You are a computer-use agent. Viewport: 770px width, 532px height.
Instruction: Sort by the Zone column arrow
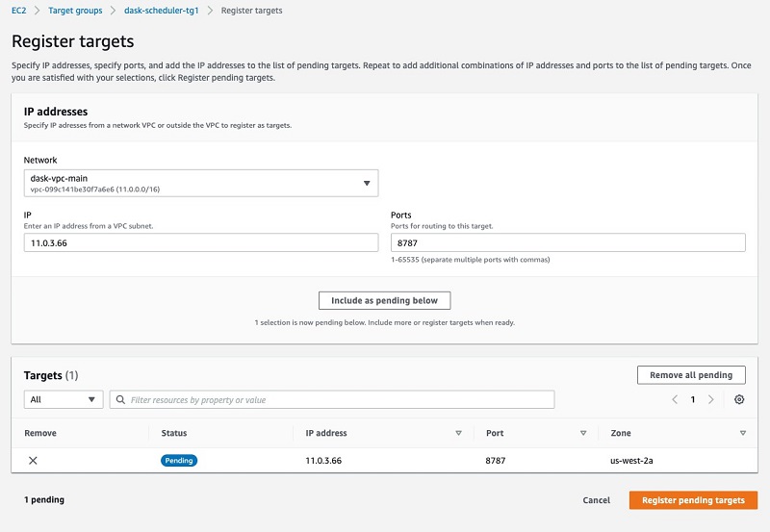(742, 433)
